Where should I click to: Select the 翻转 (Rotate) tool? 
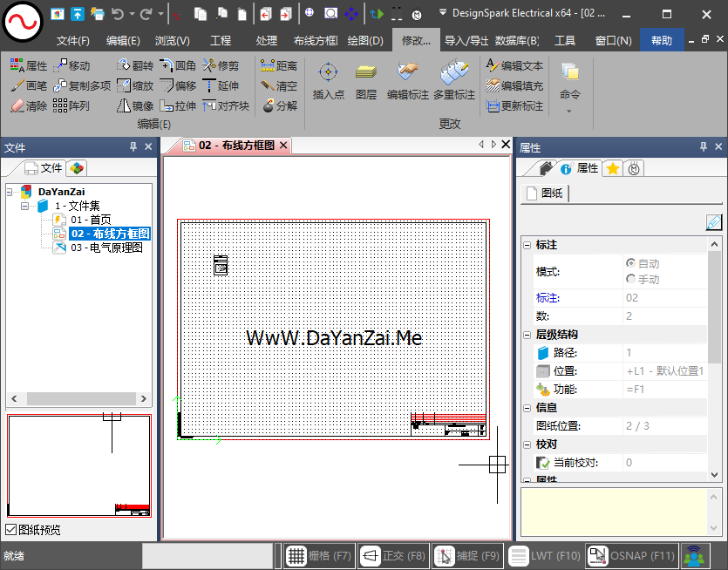point(135,66)
